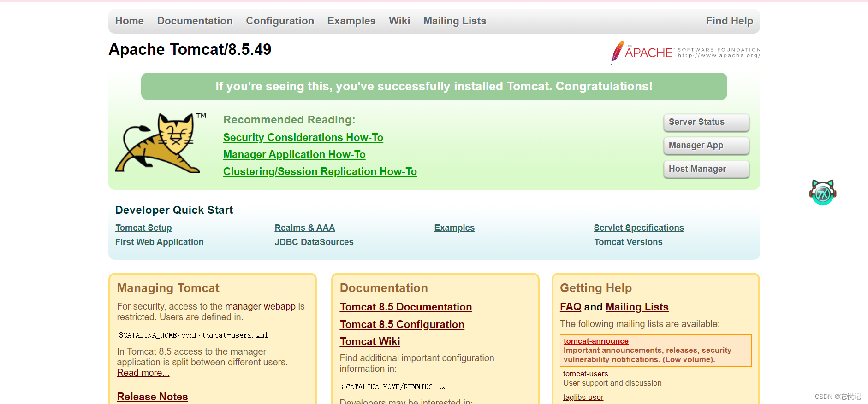The width and height of the screenshot is (868, 404).
Task: Open Clustering/Session Replication How-To link
Action: 320,171
